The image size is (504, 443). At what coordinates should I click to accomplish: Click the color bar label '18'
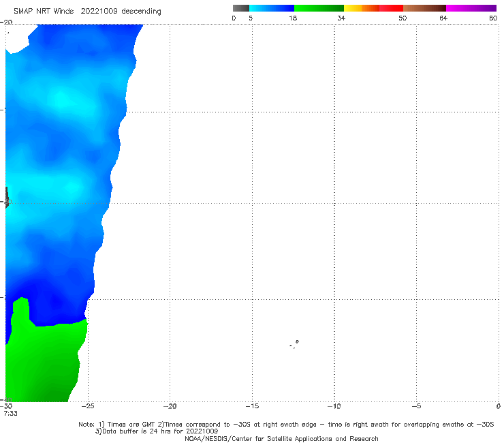point(293,18)
